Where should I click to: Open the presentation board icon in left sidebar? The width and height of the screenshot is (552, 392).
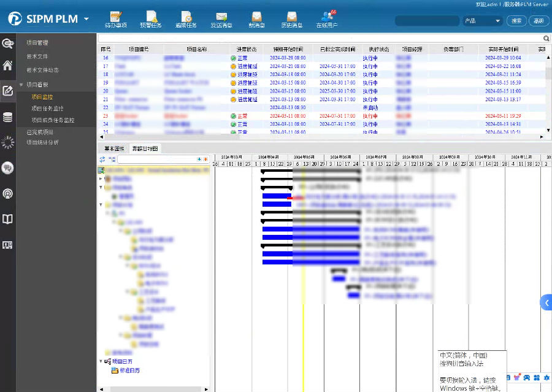coord(8,245)
